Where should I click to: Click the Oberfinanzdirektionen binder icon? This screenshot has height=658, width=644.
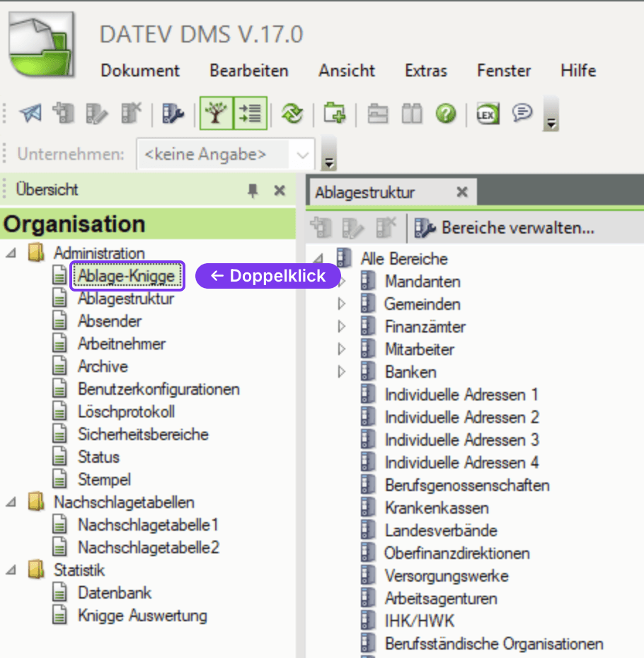(368, 553)
